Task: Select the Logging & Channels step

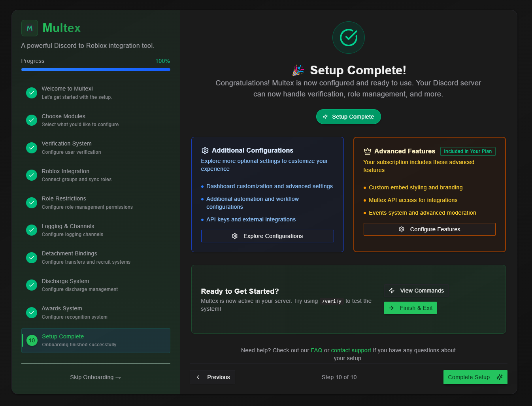Action: (x=96, y=230)
